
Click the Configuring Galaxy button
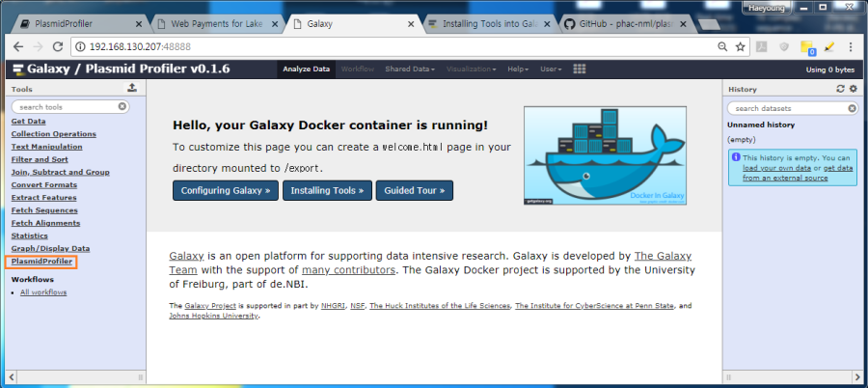[226, 190]
